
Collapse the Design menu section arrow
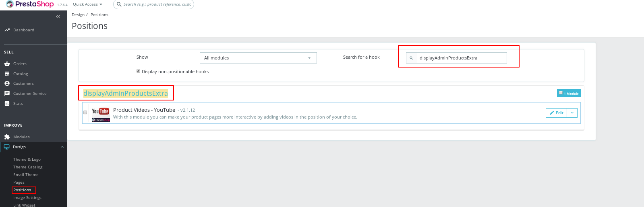tap(62, 147)
